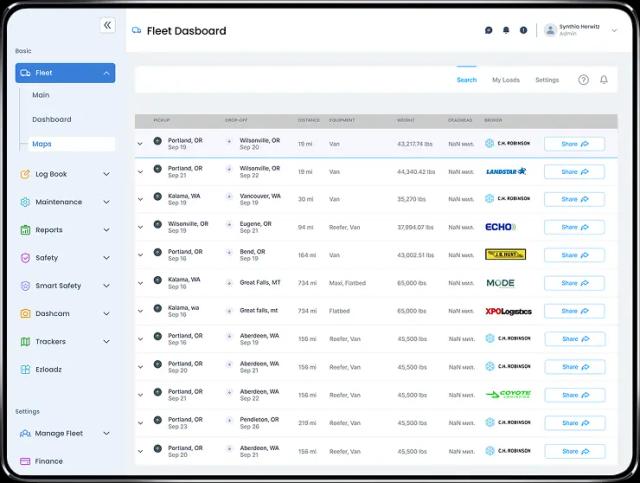Collapse the sidebar with the double-chevron icon
Viewport: 640px width, 483px height.
pyautogui.click(x=107, y=26)
